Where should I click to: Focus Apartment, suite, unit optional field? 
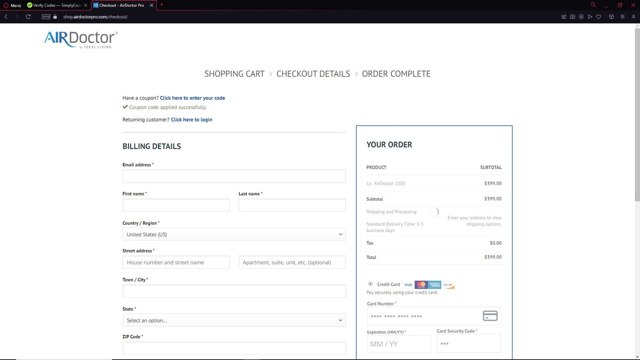[x=292, y=262]
